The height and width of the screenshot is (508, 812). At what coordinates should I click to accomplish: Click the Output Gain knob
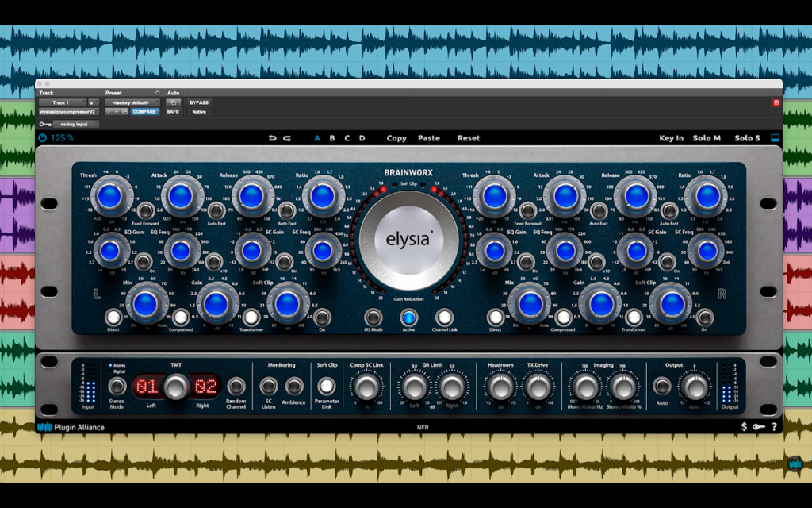pos(695,387)
